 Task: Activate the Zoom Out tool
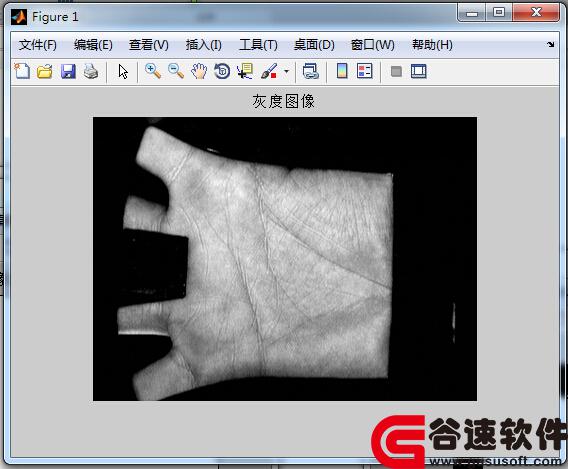coord(176,71)
